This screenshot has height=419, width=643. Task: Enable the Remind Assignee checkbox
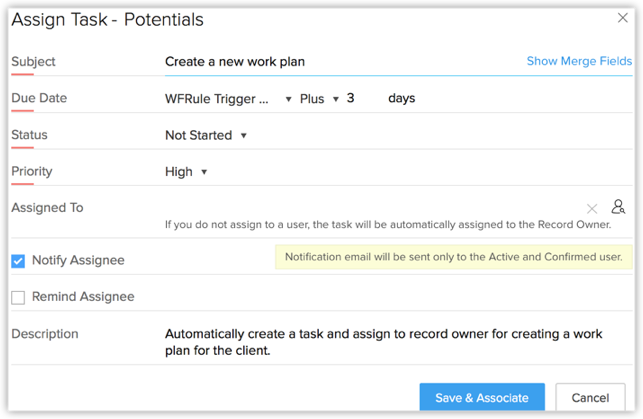(18, 297)
